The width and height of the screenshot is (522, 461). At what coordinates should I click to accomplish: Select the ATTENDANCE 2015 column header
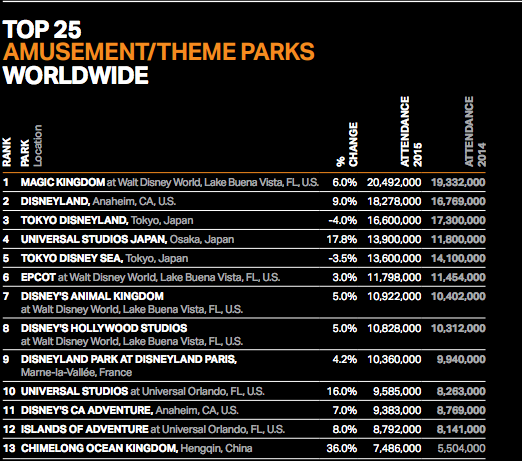tap(411, 131)
